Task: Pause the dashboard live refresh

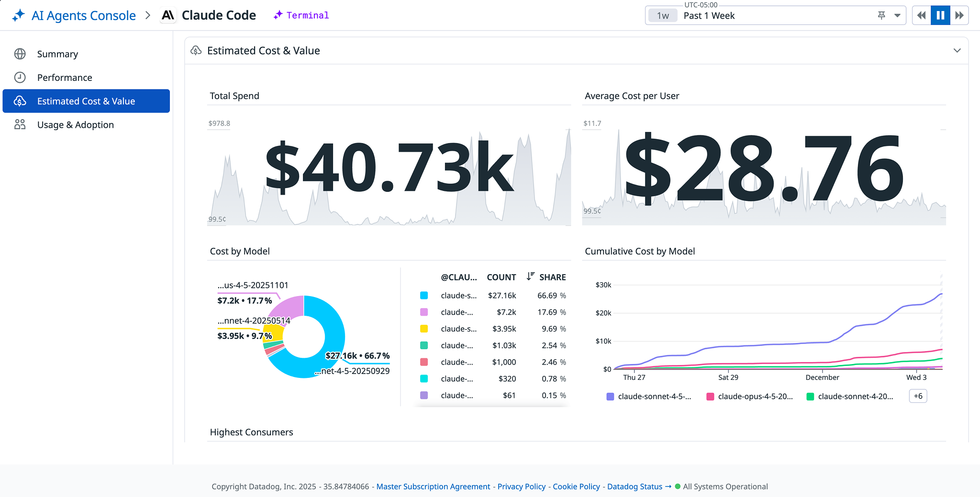Action: pyautogui.click(x=940, y=15)
